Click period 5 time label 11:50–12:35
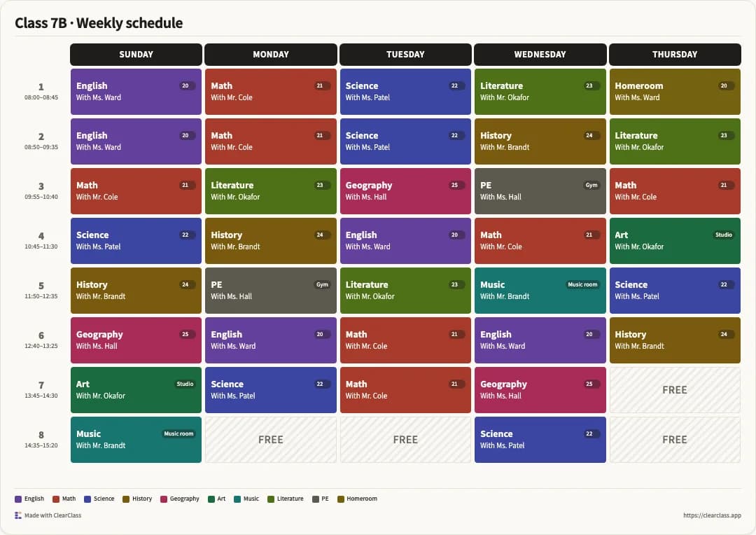756x535 pixels. point(41,296)
